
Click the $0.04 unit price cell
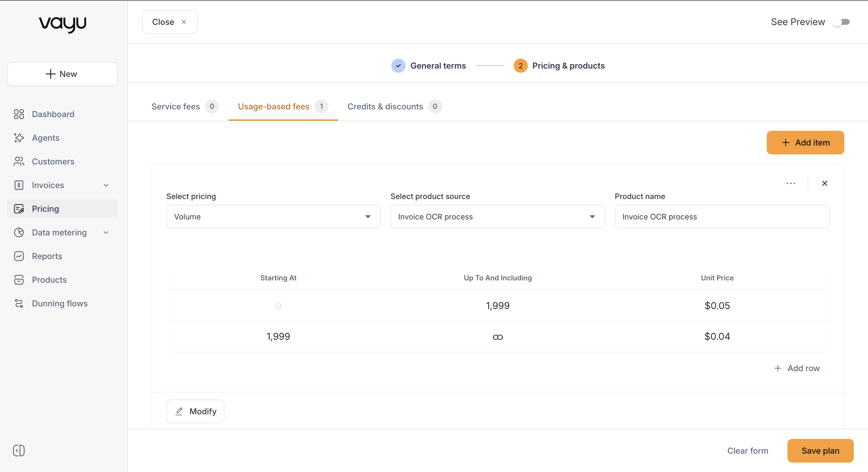[717, 336]
